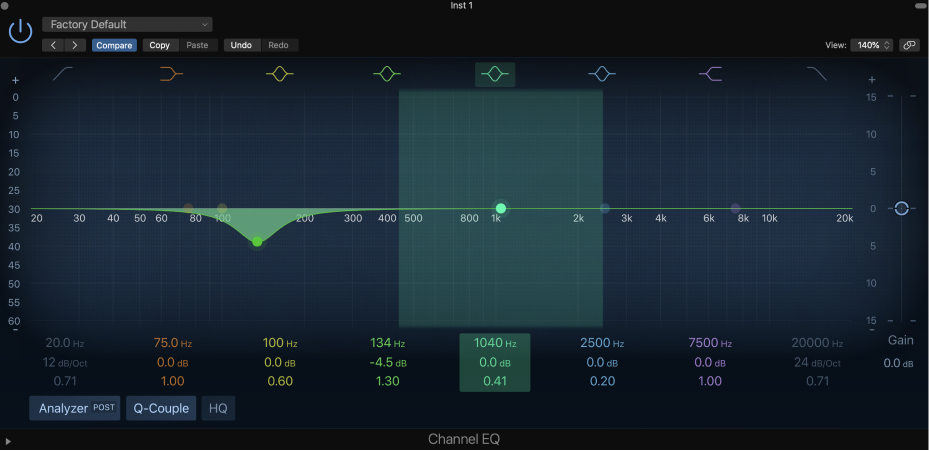Select the purple 7500 Hz node handle
Screen dimensions: 929x451
pyautogui.click(x=735, y=208)
